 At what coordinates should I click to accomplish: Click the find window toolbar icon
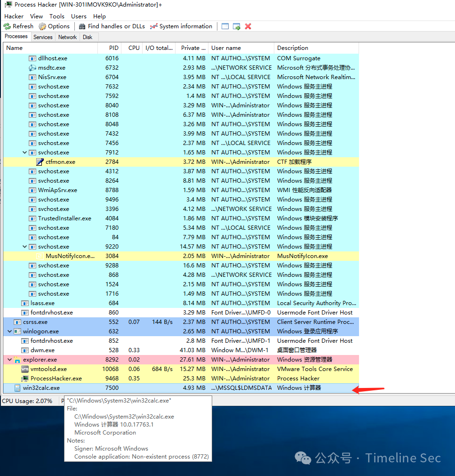225,26
